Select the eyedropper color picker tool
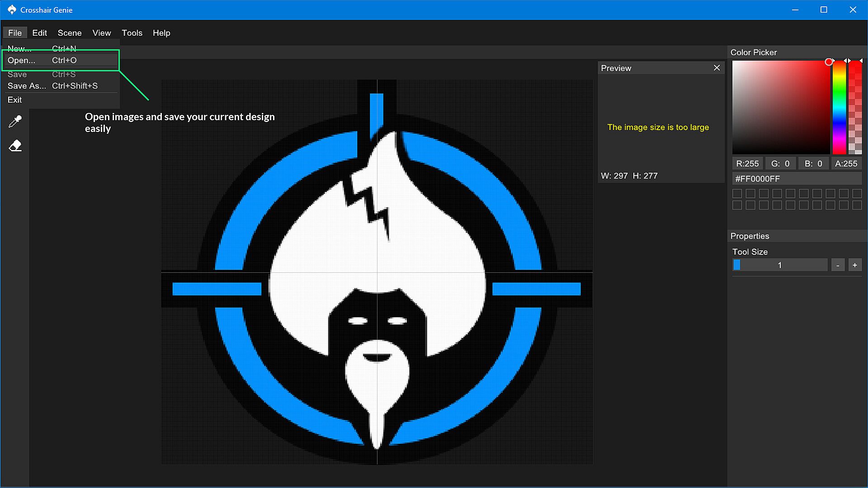868x488 pixels. tap(15, 121)
